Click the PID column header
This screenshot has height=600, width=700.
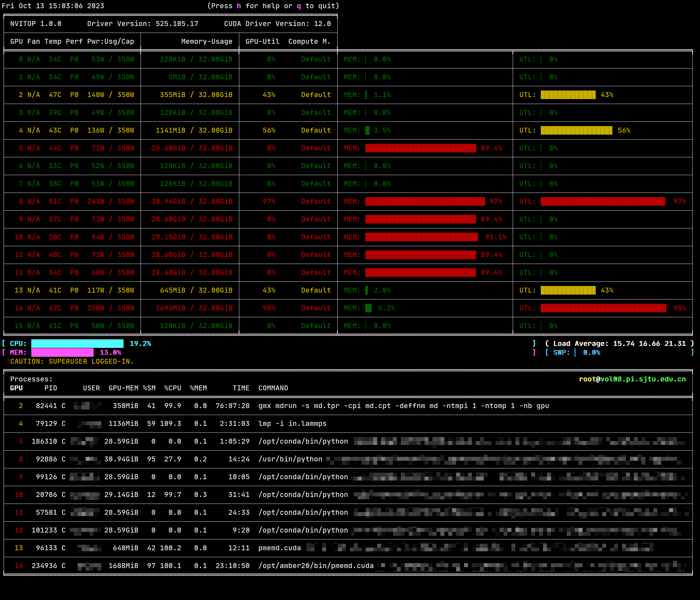[x=51, y=388]
